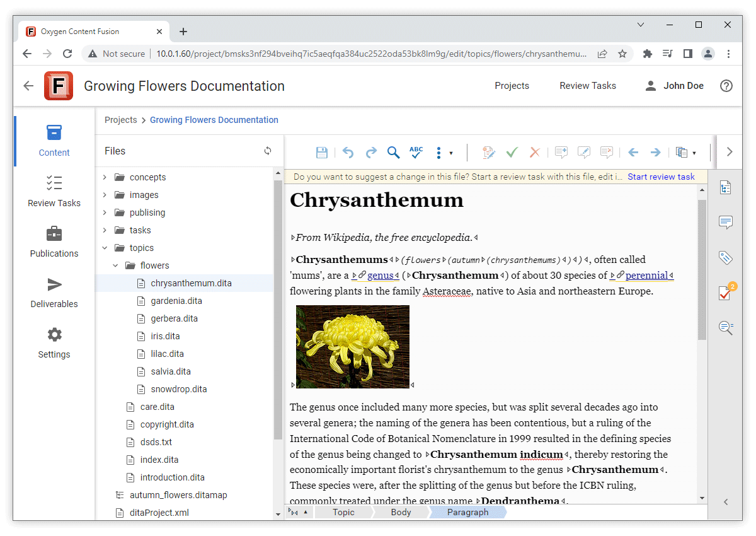Go back with the header arrow
This screenshot has height=536, width=756.
click(28, 86)
